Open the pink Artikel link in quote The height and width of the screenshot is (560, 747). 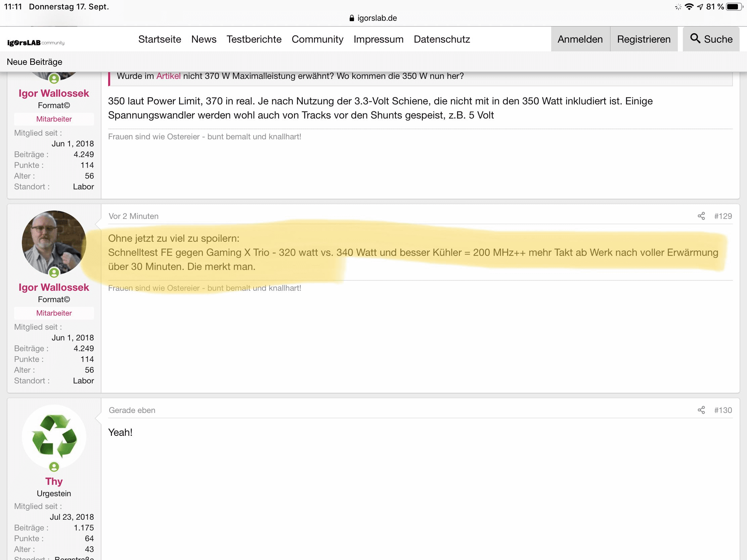point(168,76)
